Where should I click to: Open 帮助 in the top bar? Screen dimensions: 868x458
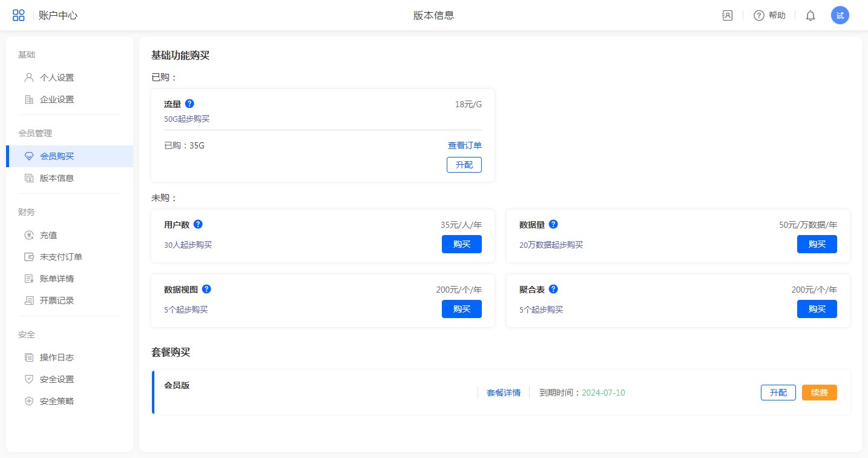pyautogui.click(x=769, y=16)
